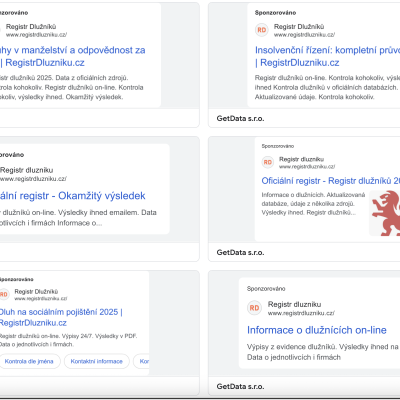Image resolution: width=400 pixels, height=400 pixels.
Task: Click 'Kontaktní informace' sitelink chip
Action: click(97, 361)
